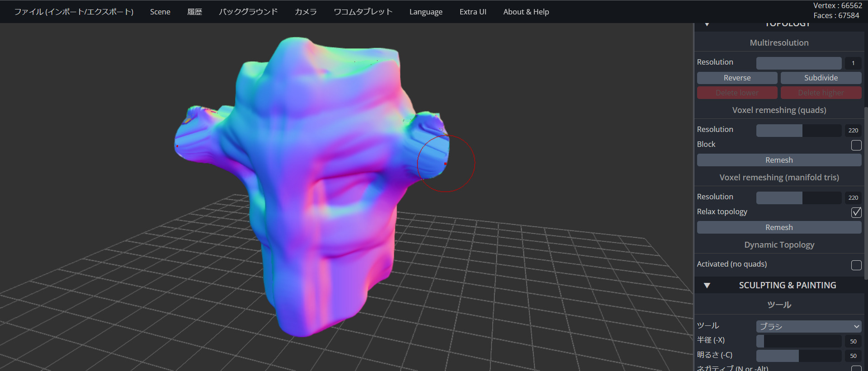This screenshot has width=868, height=371.
Task: Click the quads Resolution value field 220
Action: [853, 130]
